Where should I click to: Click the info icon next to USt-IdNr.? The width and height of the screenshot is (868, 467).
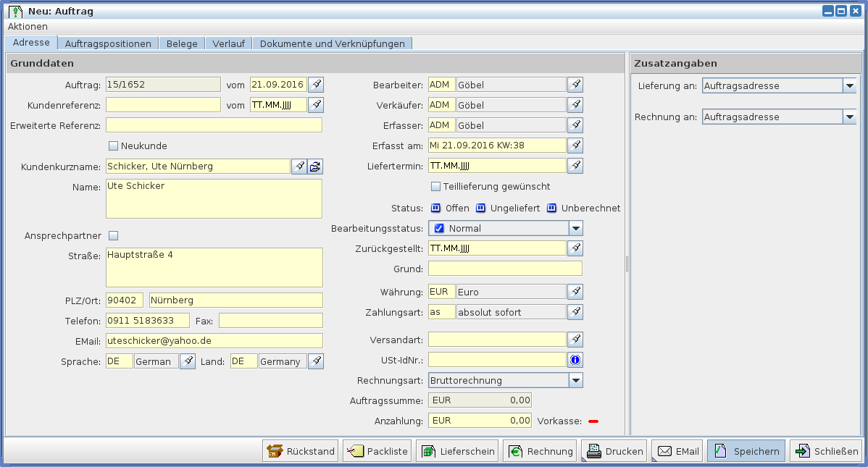point(575,360)
